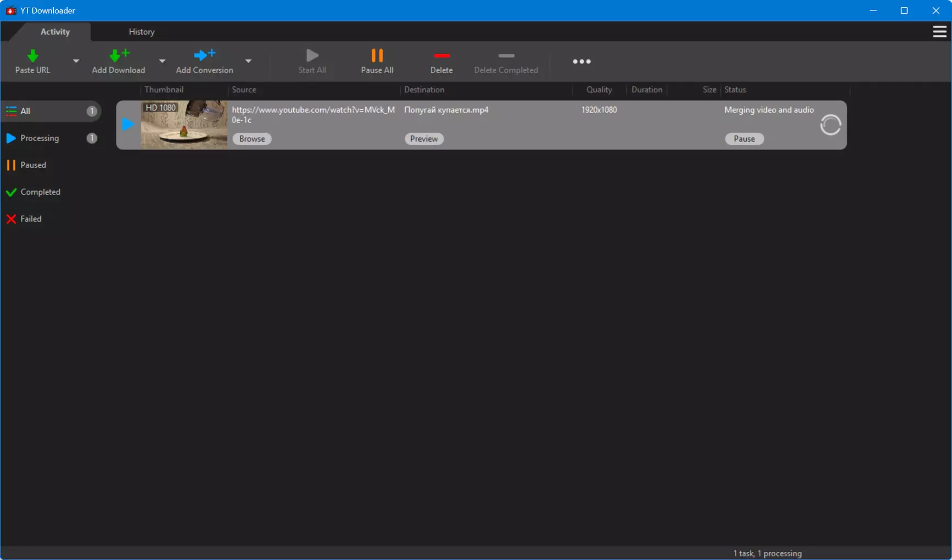Maximize the YT Downloader window
This screenshot has width=952, height=560.
(904, 10)
